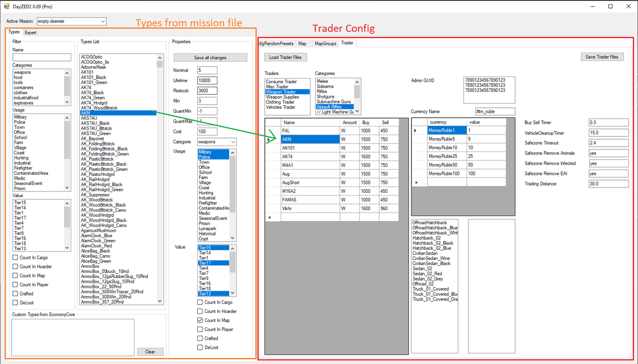Minimize the DayZED2 window
This screenshot has width=638, height=364.
click(x=594, y=6)
